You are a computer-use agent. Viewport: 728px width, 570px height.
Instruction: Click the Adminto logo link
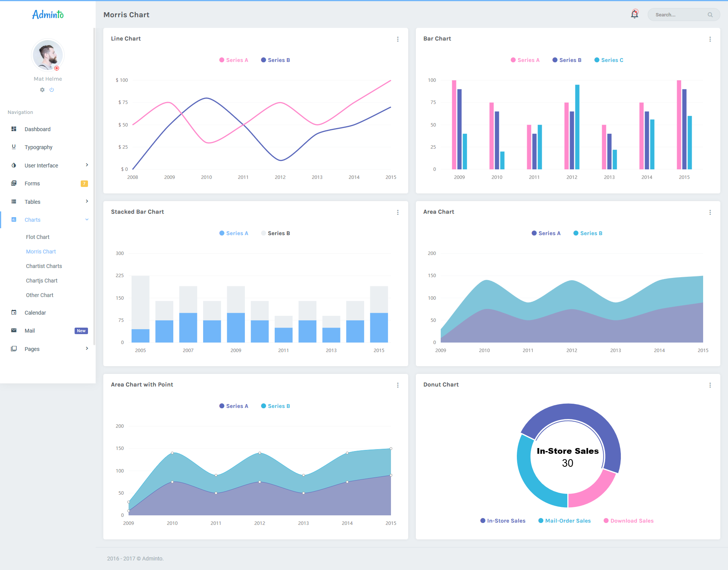click(x=47, y=15)
